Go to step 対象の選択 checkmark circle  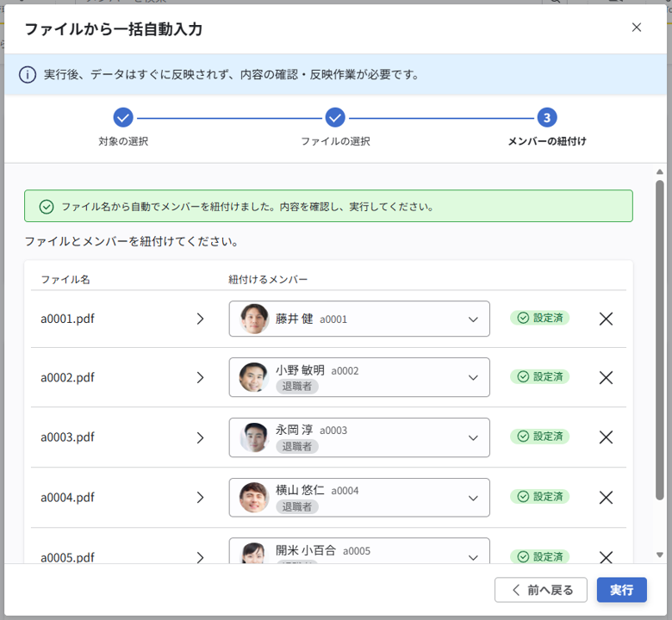[123, 117]
